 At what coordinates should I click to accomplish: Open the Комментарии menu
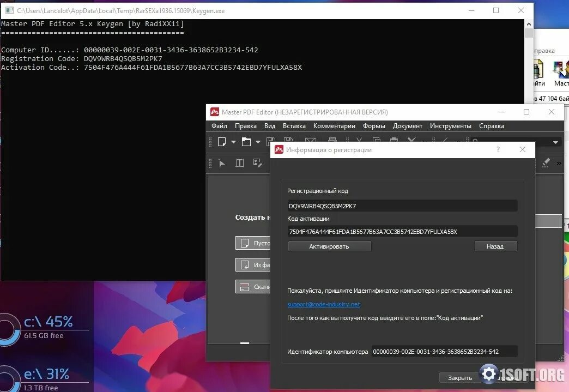coord(334,126)
